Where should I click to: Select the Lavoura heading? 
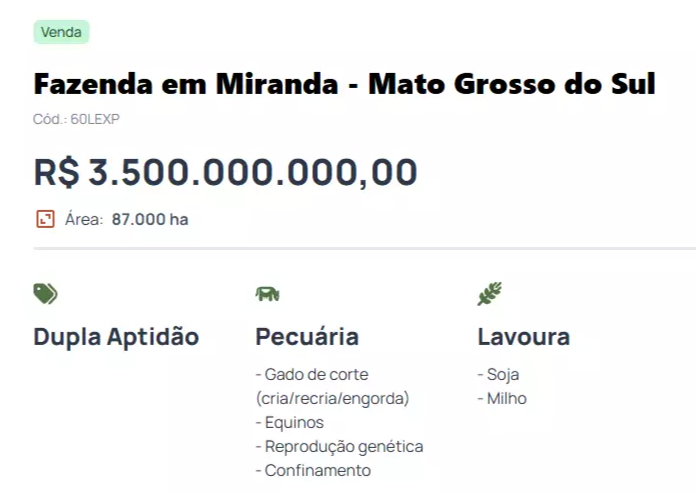click(524, 337)
